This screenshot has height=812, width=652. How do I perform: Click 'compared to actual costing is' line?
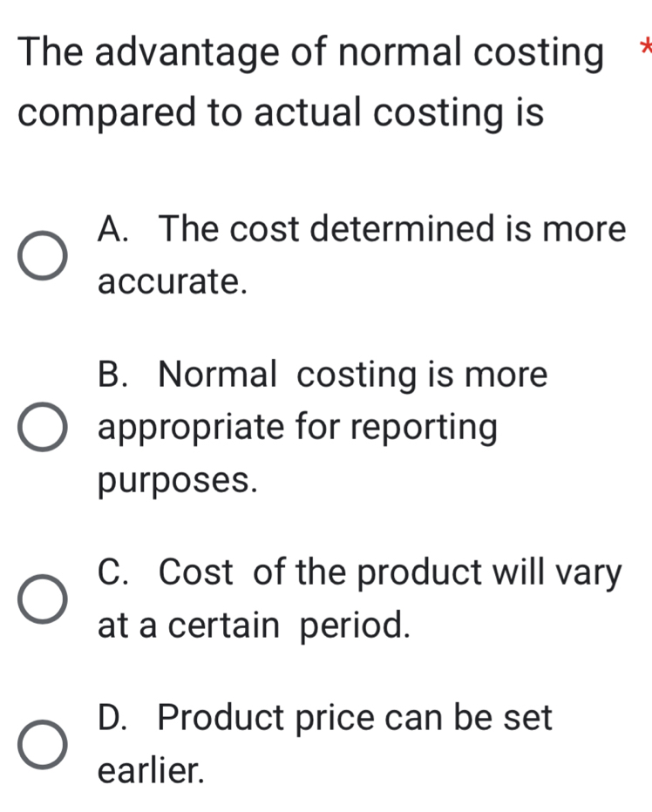[x=282, y=113]
